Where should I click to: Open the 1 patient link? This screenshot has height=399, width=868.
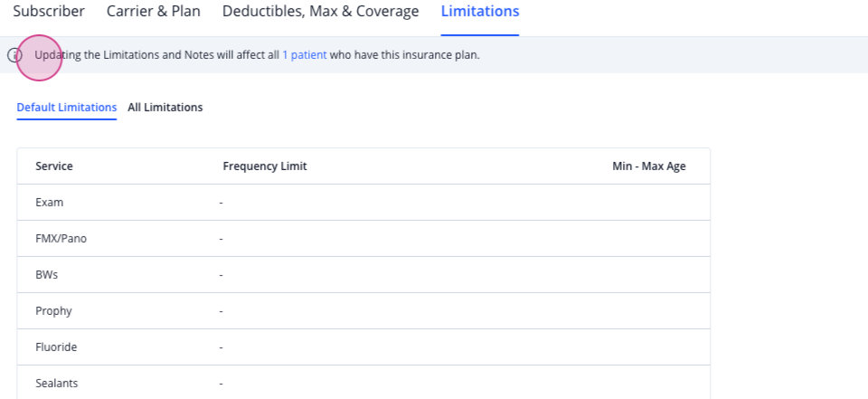pos(305,55)
